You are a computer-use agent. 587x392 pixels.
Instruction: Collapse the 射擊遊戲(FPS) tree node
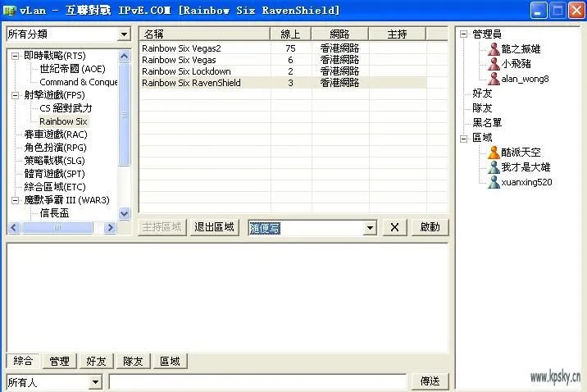(x=15, y=95)
